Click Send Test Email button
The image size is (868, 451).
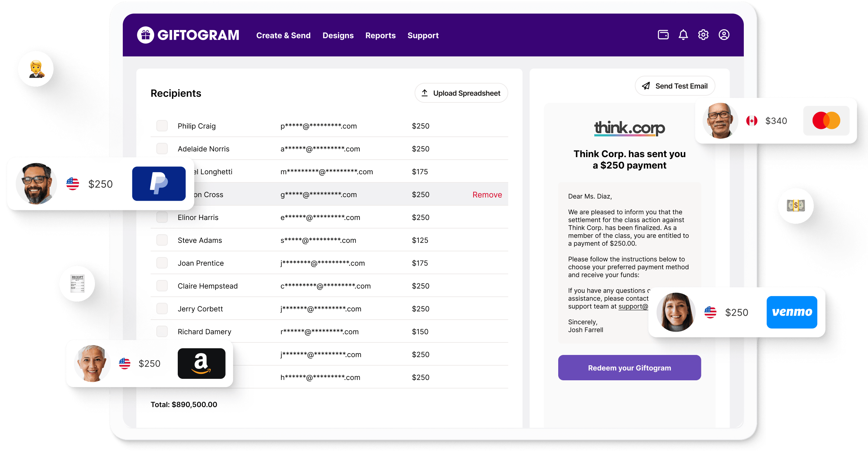click(675, 86)
